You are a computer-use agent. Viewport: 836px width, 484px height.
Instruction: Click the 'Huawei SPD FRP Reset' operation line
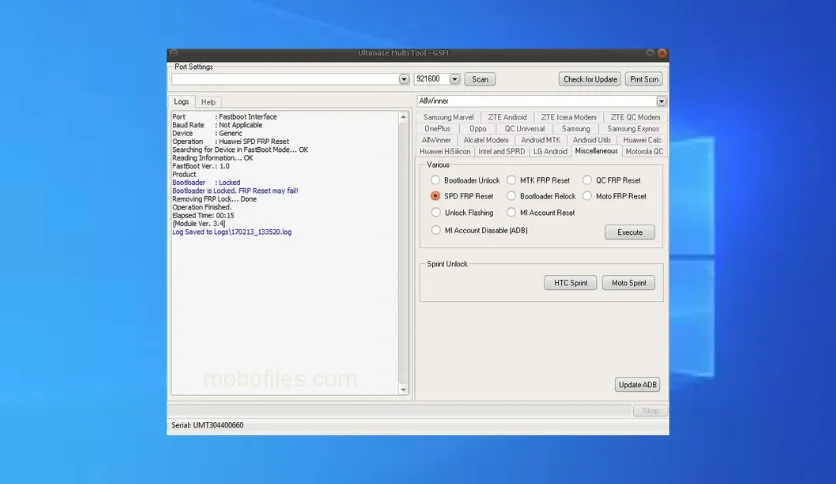coord(231,142)
